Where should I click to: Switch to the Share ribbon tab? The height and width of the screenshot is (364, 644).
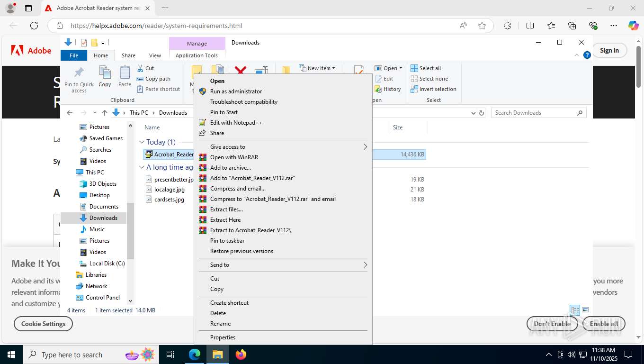coord(128,55)
